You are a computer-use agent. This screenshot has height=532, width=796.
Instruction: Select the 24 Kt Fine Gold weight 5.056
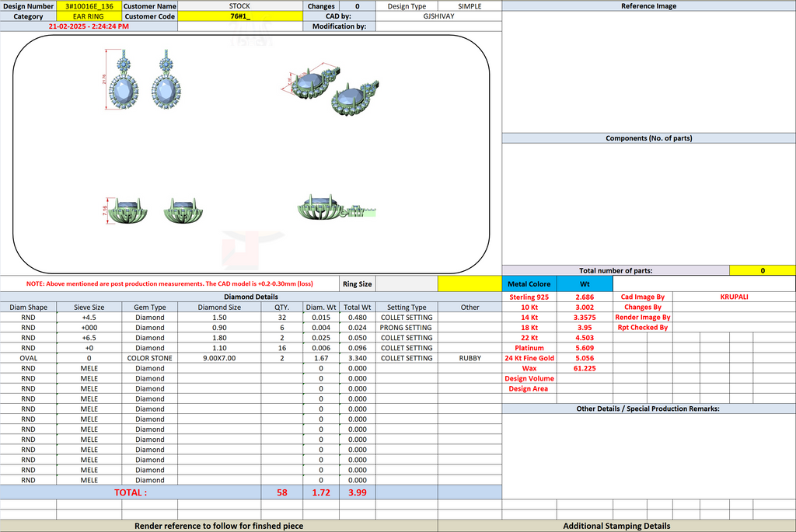coord(585,358)
